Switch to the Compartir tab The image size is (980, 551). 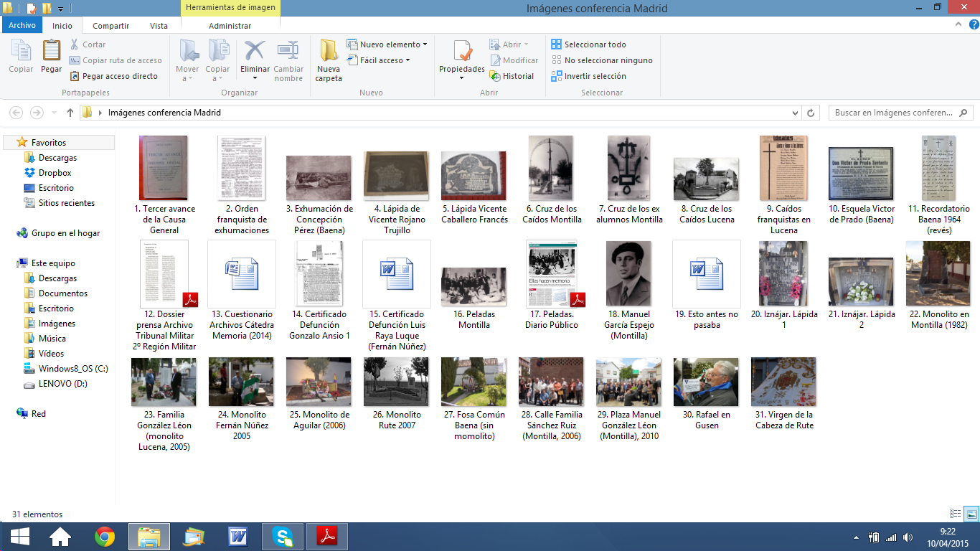(x=110, y=26)
